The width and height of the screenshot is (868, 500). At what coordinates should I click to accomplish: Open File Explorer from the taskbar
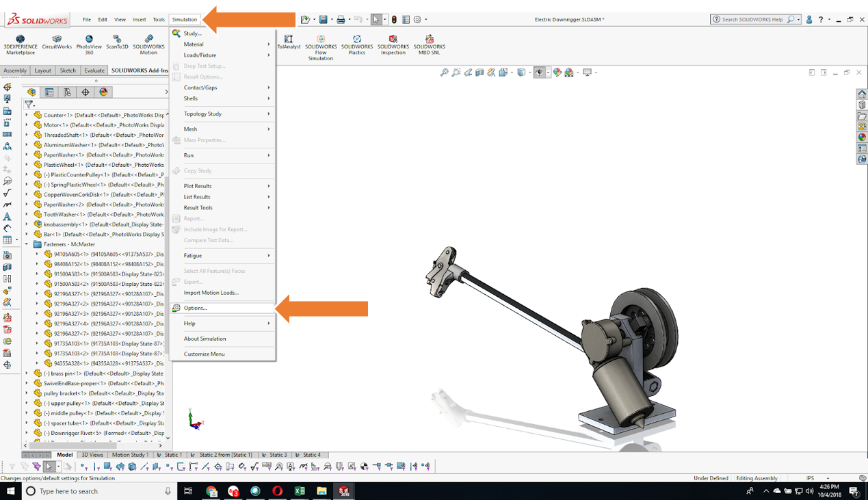[x=321, y=491]
